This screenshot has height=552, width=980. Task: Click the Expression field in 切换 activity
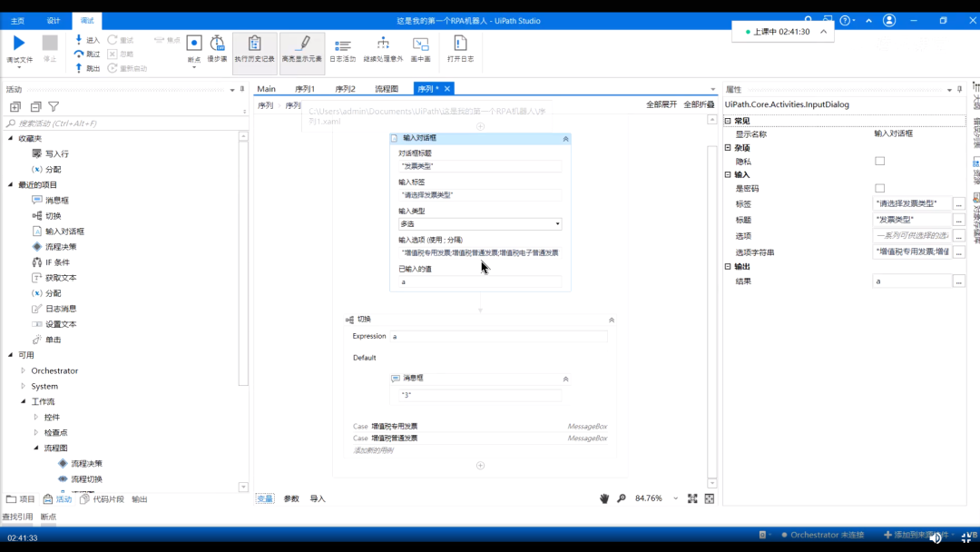click(497, 337)
